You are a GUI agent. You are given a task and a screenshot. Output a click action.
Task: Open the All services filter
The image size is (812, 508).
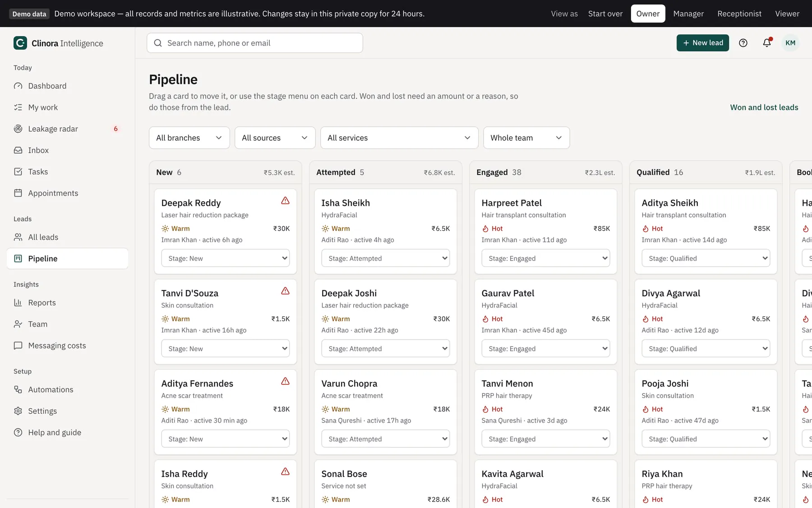pyautogui.click(x=399, y=138)
